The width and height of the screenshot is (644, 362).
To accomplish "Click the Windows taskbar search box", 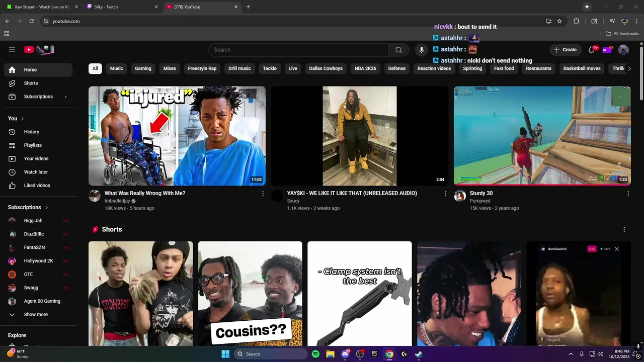I will (x=271, y=354).
